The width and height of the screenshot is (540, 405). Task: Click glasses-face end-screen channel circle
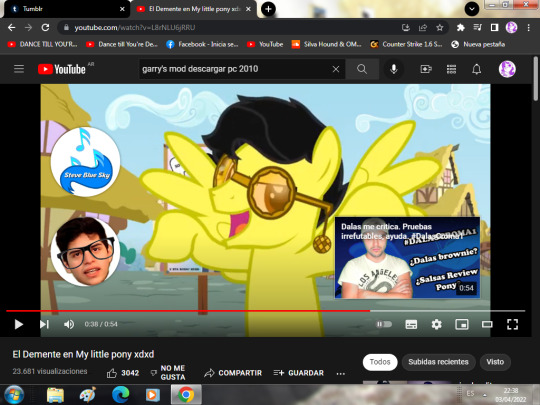[85, 251]
